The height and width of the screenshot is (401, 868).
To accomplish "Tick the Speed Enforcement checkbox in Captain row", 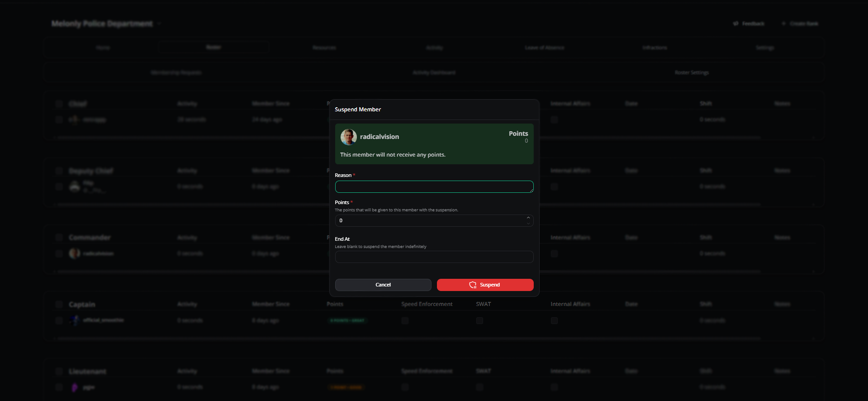I will (x=405, y=320).
